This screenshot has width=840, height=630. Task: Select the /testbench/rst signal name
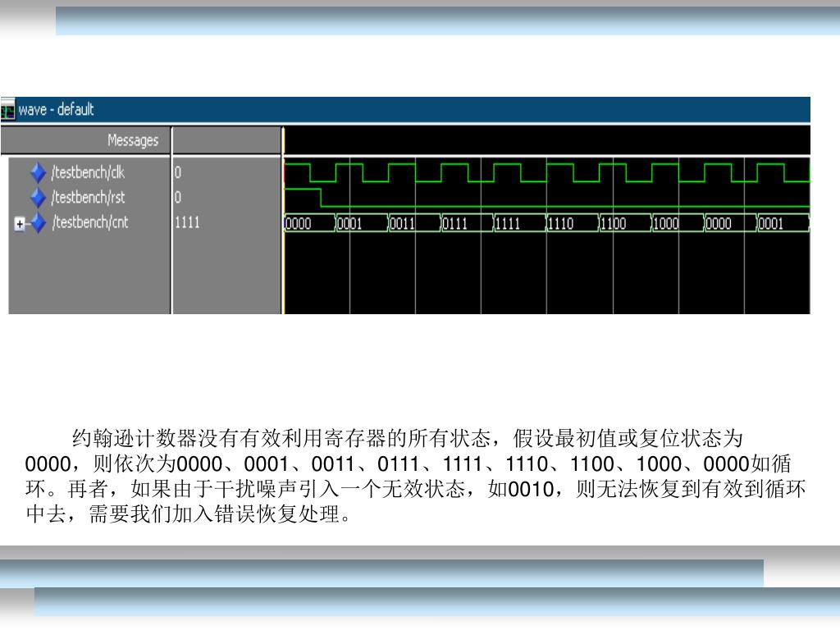tap(88, 197)
